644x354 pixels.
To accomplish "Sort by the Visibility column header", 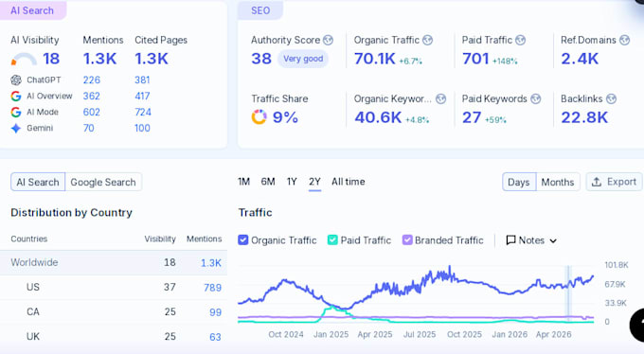I will point(160,239).
